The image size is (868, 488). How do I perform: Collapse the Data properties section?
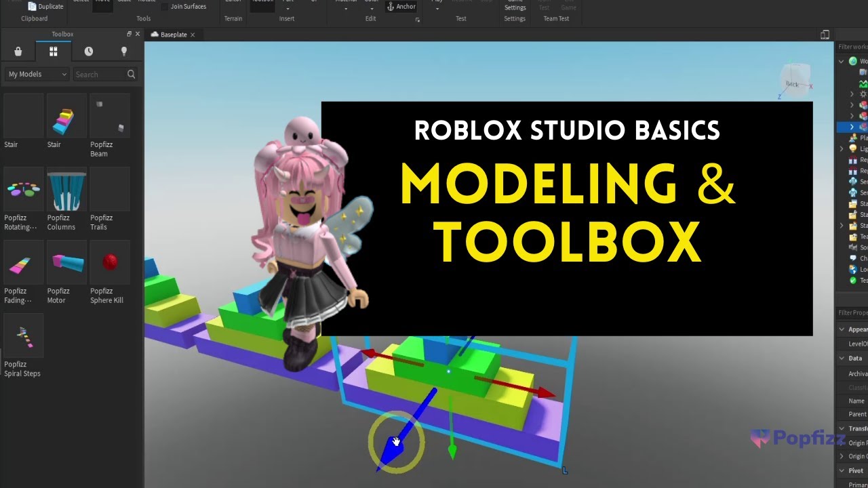point(842,359)
